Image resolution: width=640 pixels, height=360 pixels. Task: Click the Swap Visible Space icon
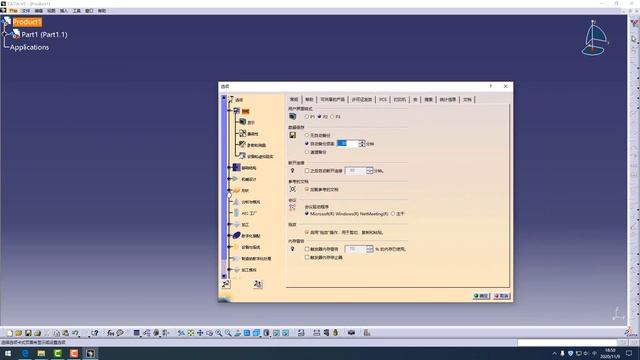click(286, 333)
